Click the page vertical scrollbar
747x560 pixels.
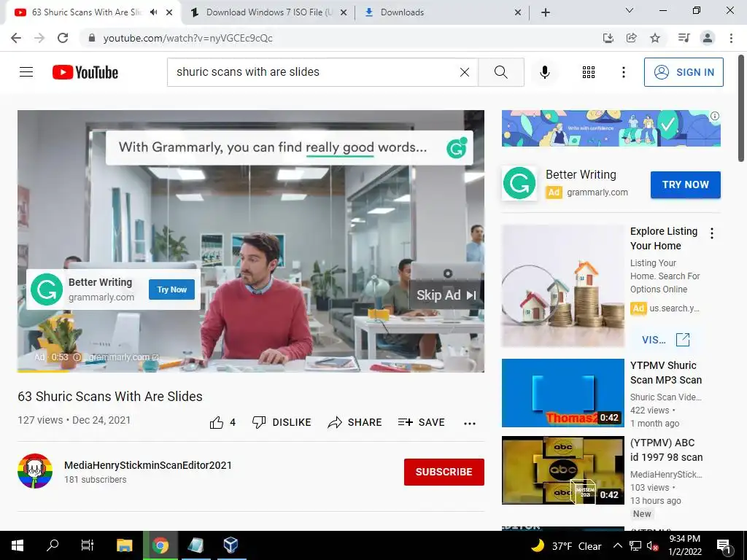click(x=741, y=108)
